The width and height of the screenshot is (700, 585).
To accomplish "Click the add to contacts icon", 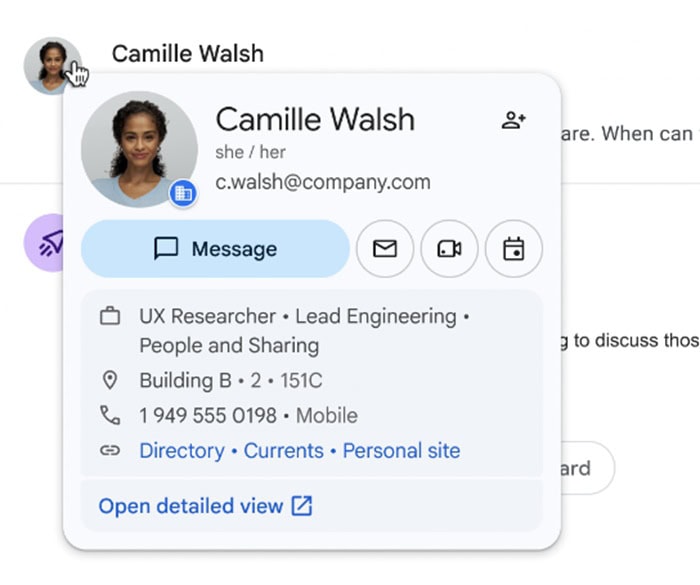I will [513, 120].
